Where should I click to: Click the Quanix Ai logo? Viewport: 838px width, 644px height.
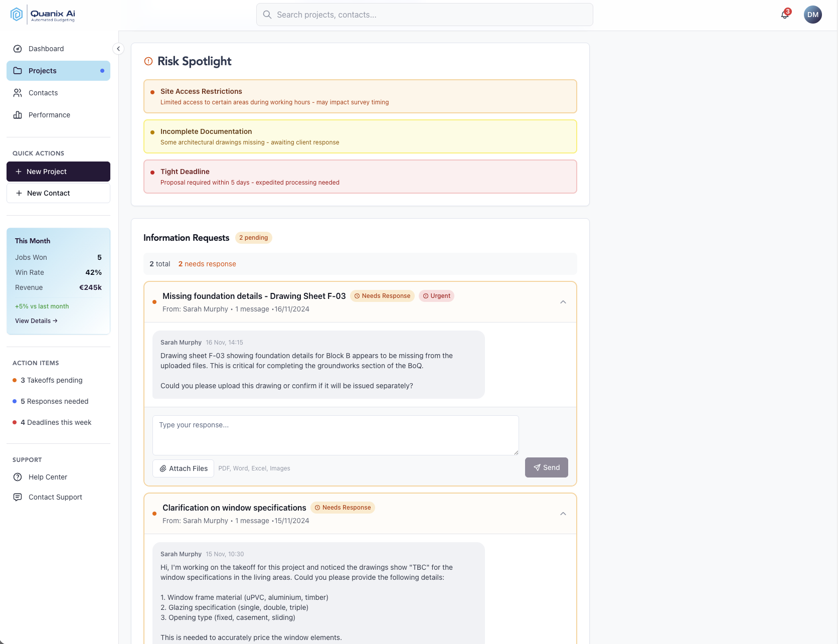pyautogui.click(x=43, y=15)
